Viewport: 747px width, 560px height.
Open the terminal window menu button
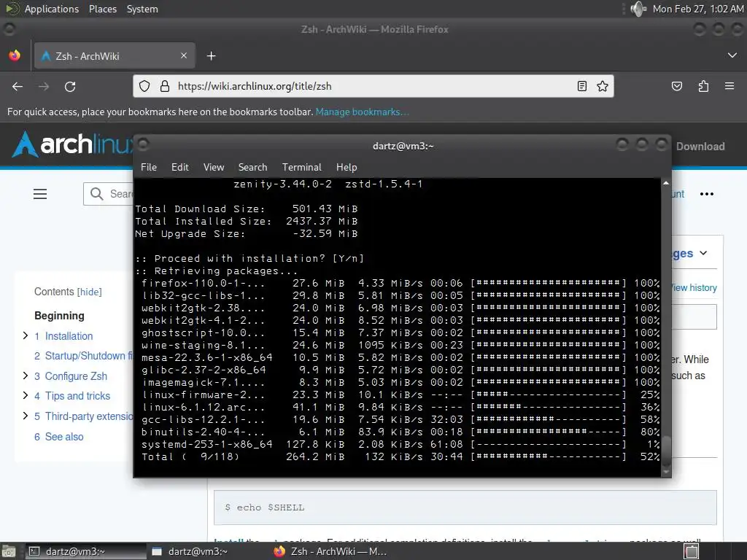click(144, 144)
